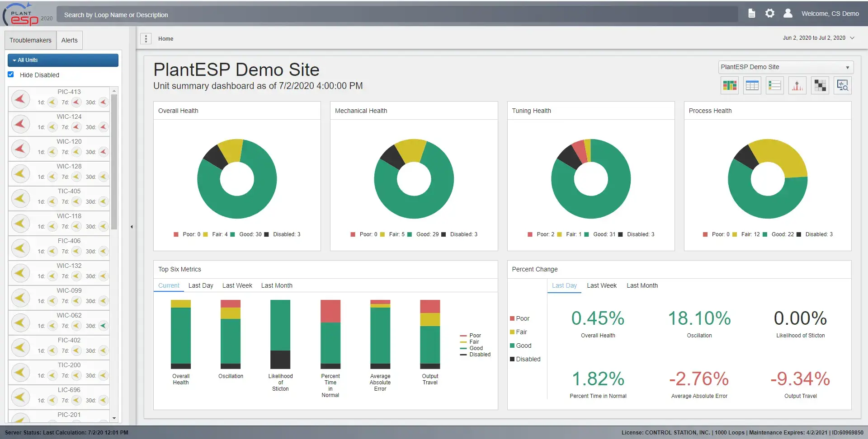The image size is (868, 439).
Task: Open the treemap view icon
Action: point(729,85)
